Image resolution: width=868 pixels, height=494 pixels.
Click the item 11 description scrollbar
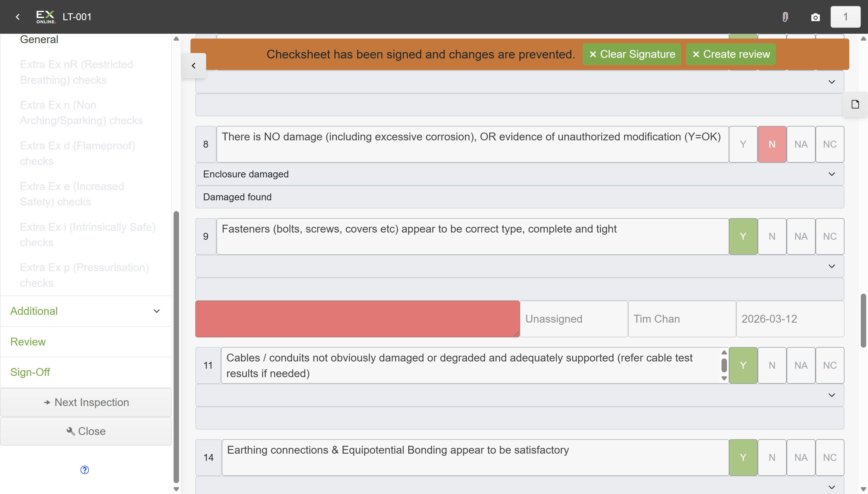point(724,365)
